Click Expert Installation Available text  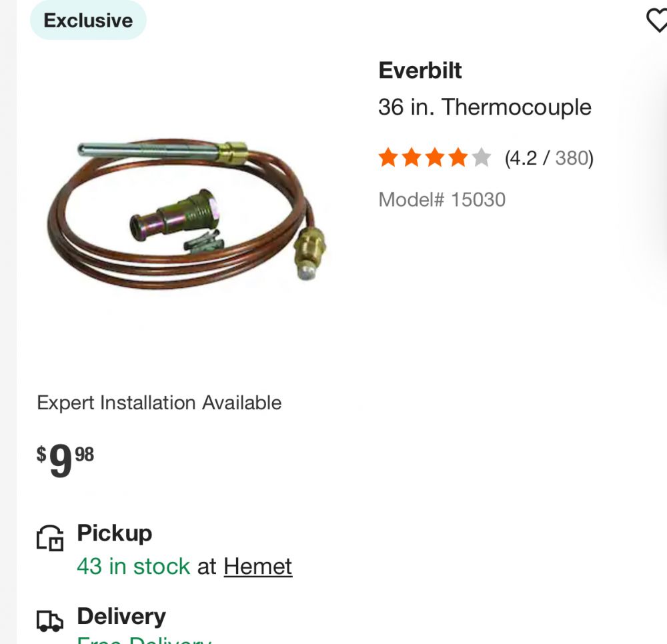point(159,403)
